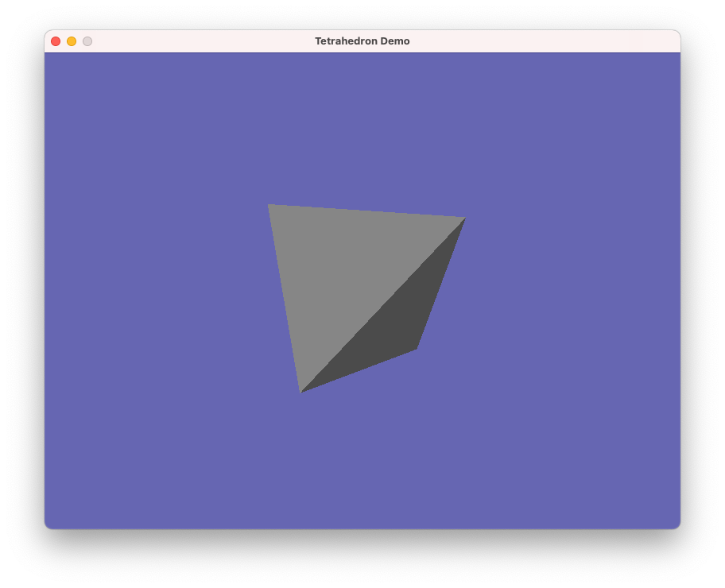The height and width of the screenshot is (588, 725).
Task: Pick the lower-right vertex of the dark face
Action: tap(416, 348)
